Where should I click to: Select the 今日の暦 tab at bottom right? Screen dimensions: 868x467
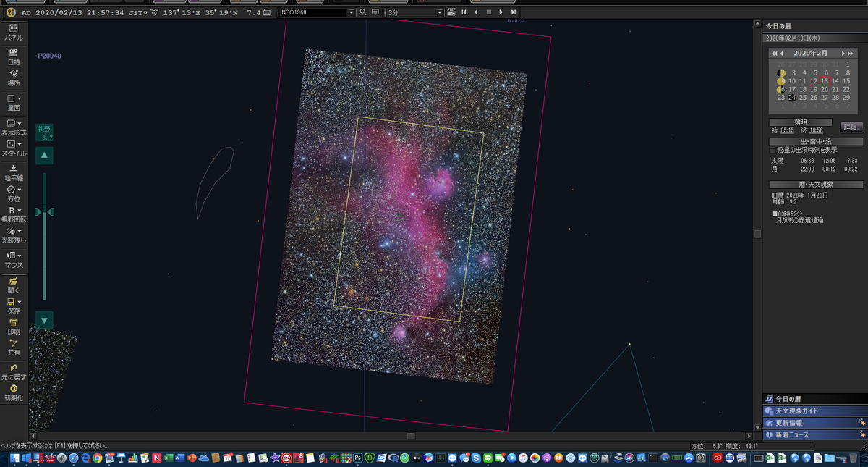pos(814,399)
